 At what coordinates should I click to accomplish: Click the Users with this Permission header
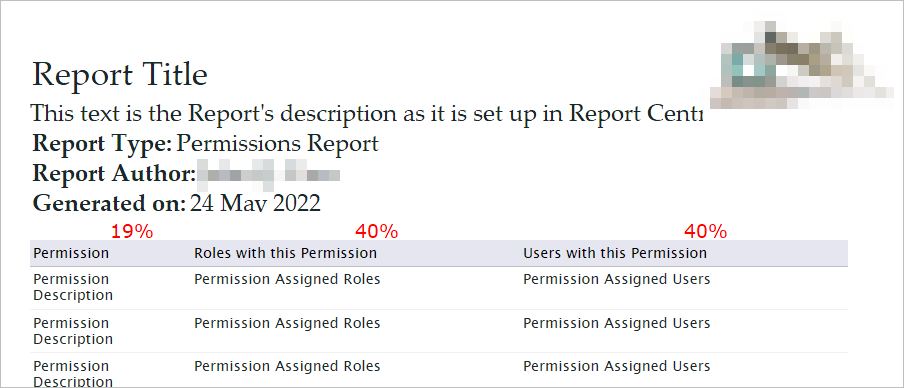(x=615, y=253)
